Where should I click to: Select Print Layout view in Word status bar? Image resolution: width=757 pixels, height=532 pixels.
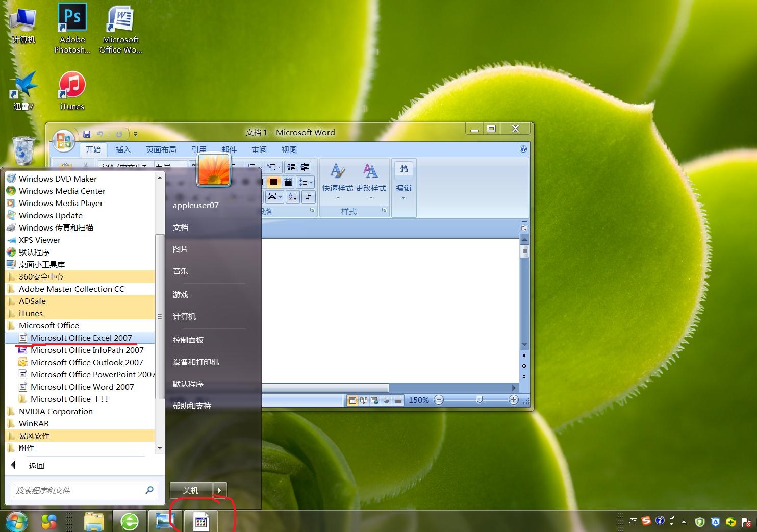352,400
